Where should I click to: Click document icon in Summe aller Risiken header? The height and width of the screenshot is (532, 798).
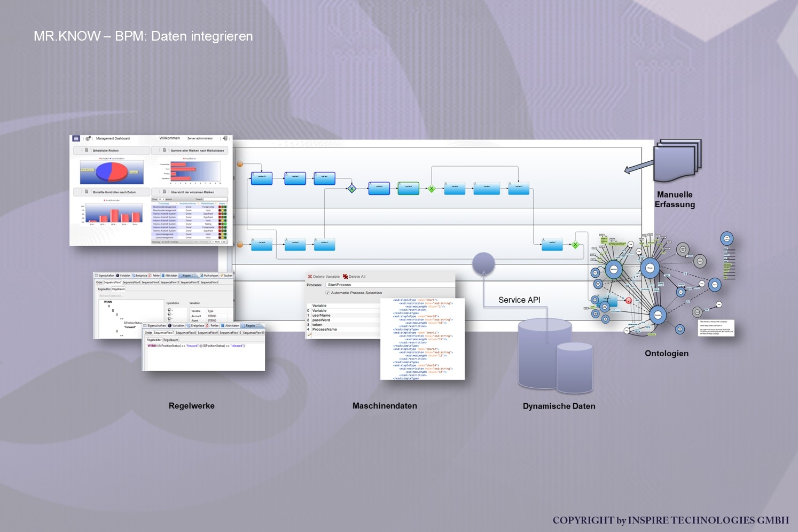pyautogui.click(x=165, y=150)
